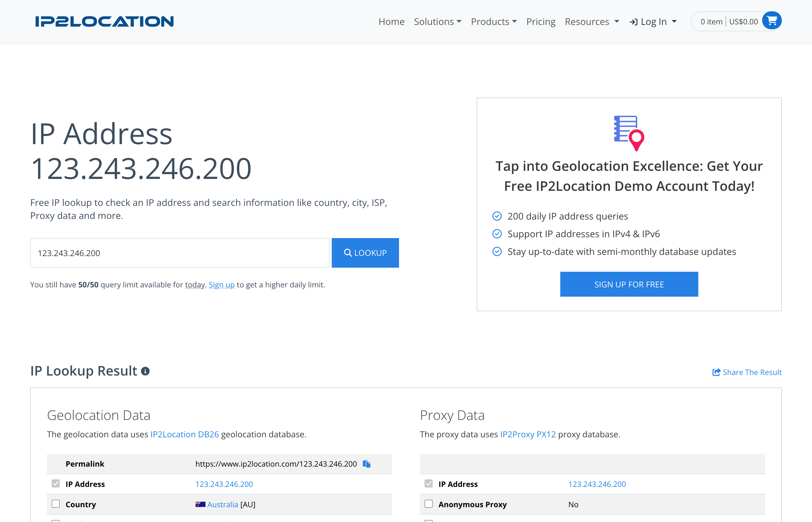
Task: Toggle the Geolocation IP Address checkbox
Action: pyautogui.click(x=56, y=484)
